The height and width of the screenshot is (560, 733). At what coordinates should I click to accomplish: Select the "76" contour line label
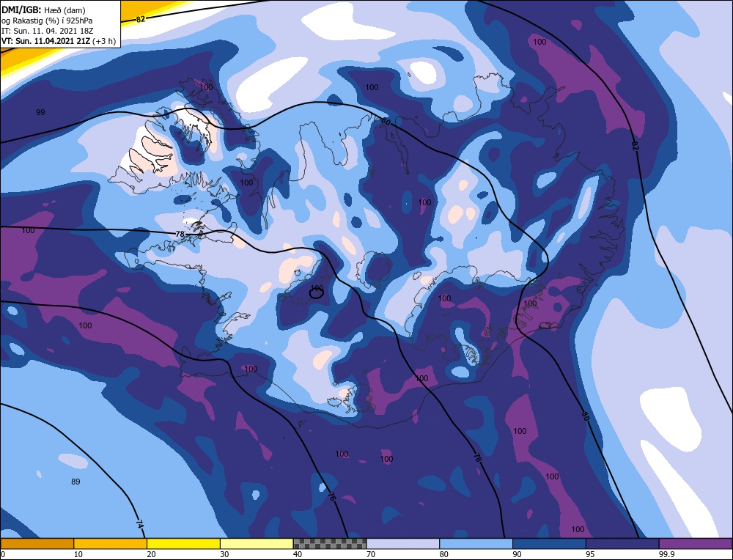(x=331, y=496)
